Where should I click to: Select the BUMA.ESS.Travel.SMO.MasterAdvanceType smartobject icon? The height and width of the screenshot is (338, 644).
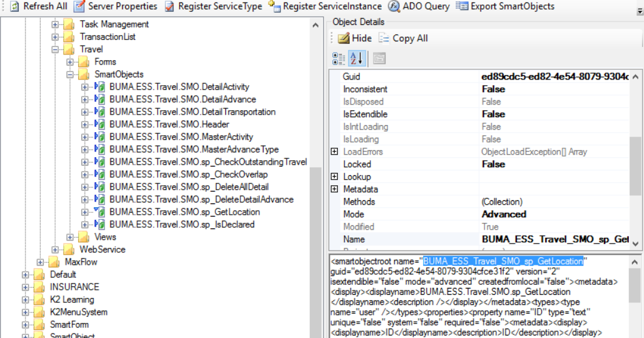click(100, 150)
